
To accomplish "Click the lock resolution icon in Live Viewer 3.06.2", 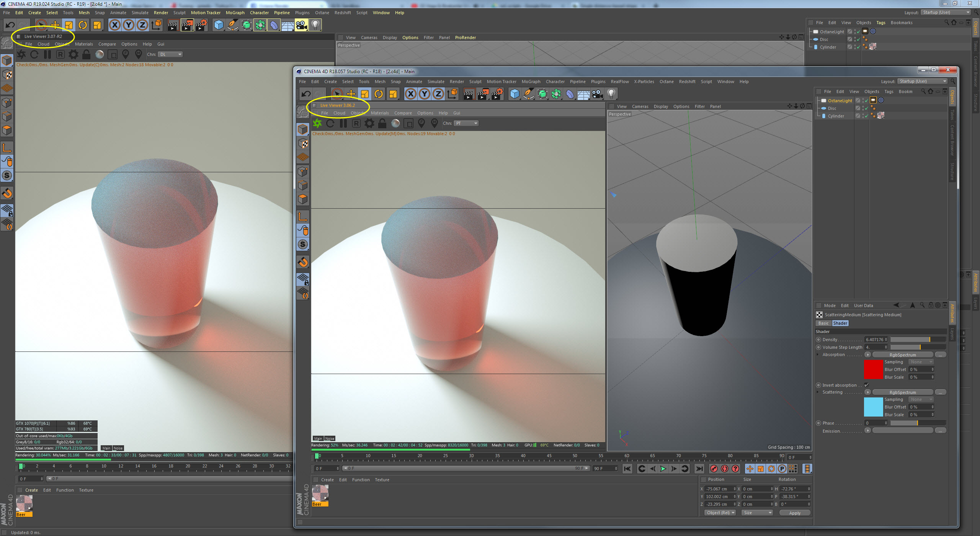I will click(382, 123).
